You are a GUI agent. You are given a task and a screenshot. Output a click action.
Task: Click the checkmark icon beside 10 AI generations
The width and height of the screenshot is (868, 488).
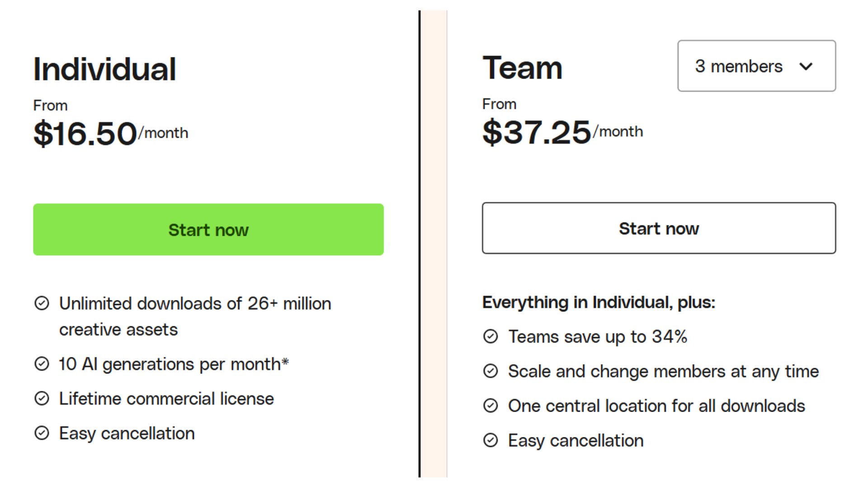pos(42,364)
